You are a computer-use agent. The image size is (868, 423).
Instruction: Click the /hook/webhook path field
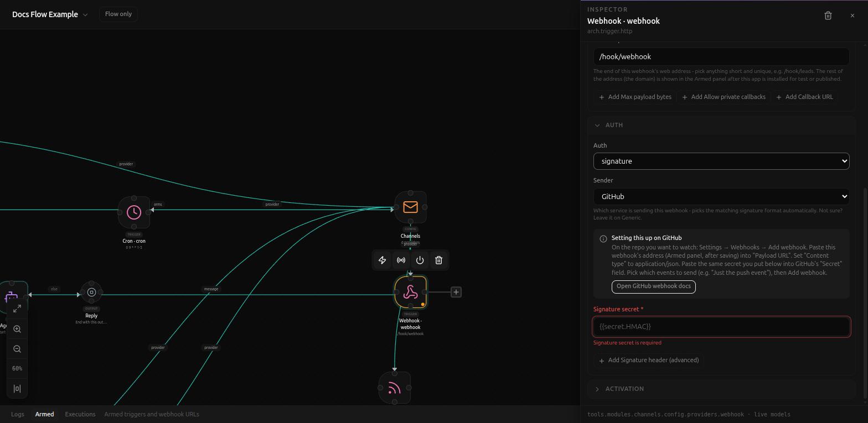tap(721, 56)
